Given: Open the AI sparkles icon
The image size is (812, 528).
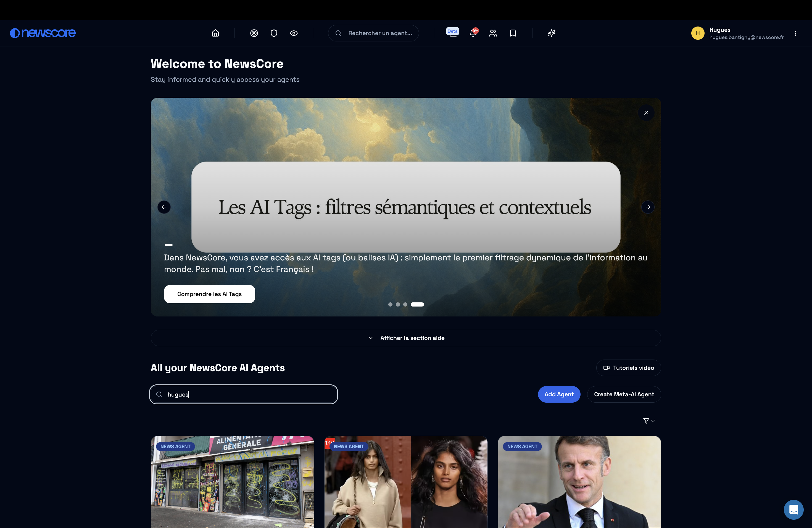Looking at the screenshot, I should [x=551, y=33].
